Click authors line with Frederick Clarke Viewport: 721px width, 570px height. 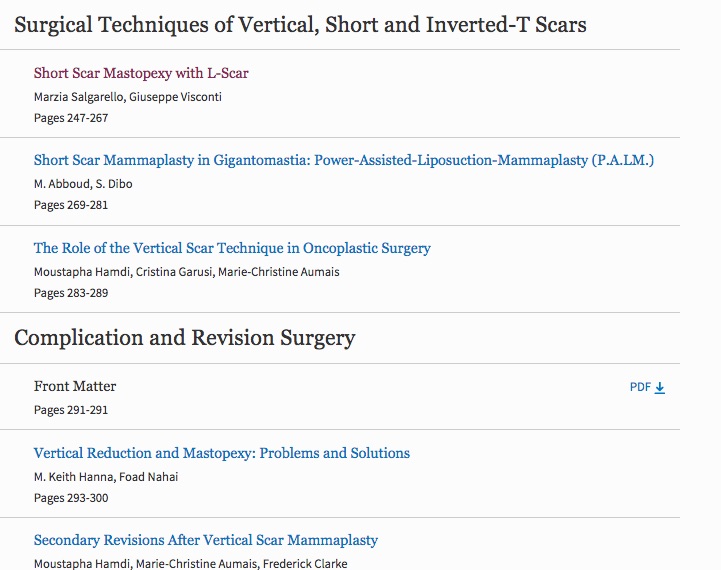pyautogui.click(x=190, y=564)
